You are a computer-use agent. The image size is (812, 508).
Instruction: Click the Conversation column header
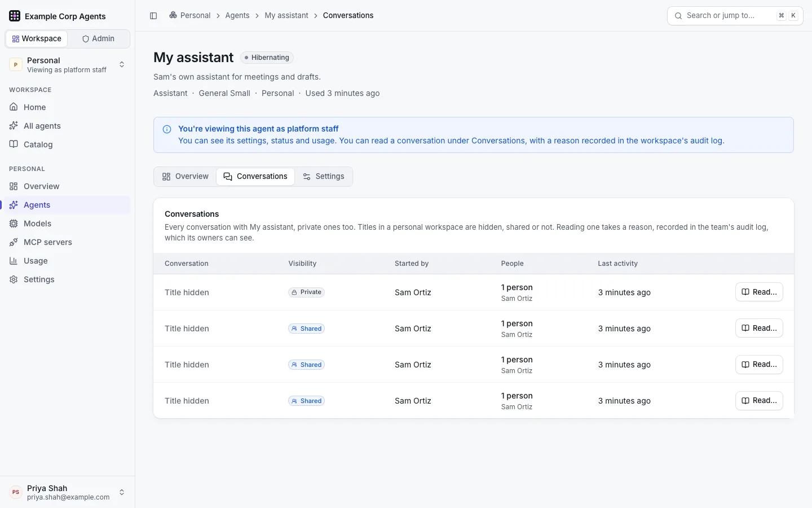coord(187,264)
